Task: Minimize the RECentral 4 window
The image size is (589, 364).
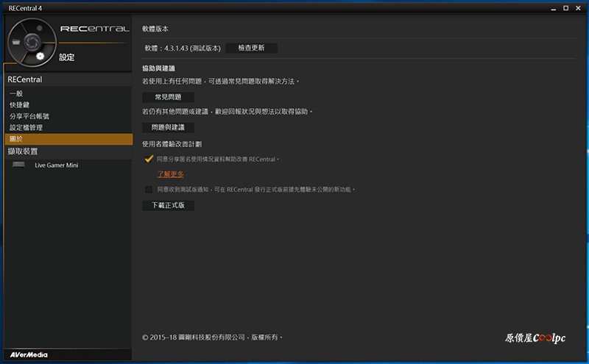Action: pos(553,8)
